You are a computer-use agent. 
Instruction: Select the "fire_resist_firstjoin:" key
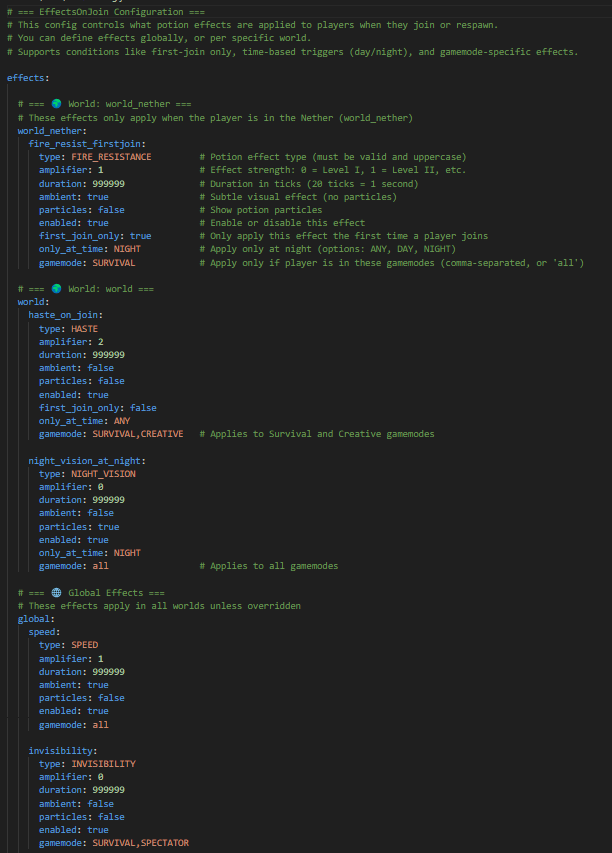87,144
